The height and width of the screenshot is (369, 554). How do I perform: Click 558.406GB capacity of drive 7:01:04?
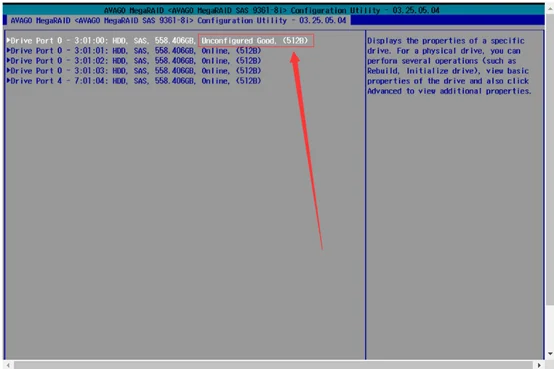175,81
